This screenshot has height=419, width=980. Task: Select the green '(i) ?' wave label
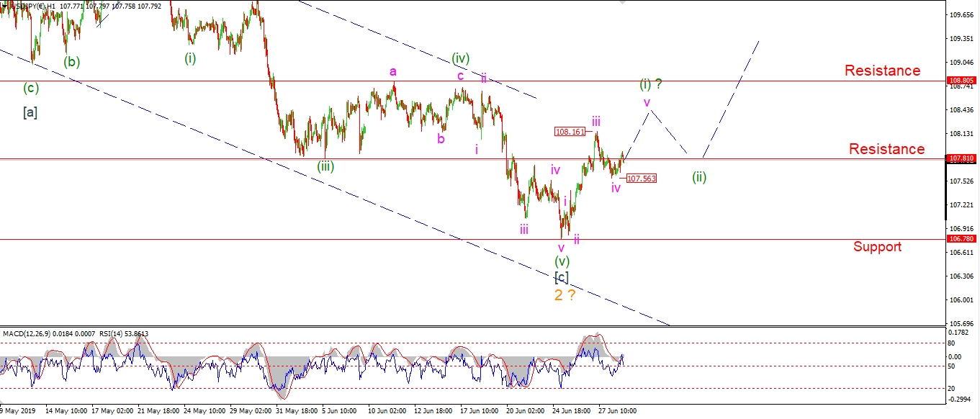click(651, 85)
